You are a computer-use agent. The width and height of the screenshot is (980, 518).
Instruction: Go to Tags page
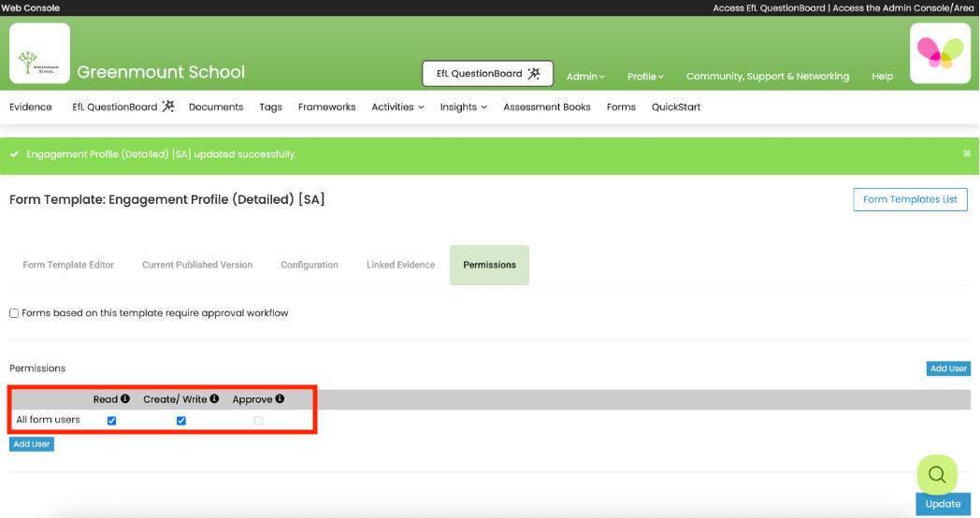click(270, 107)
